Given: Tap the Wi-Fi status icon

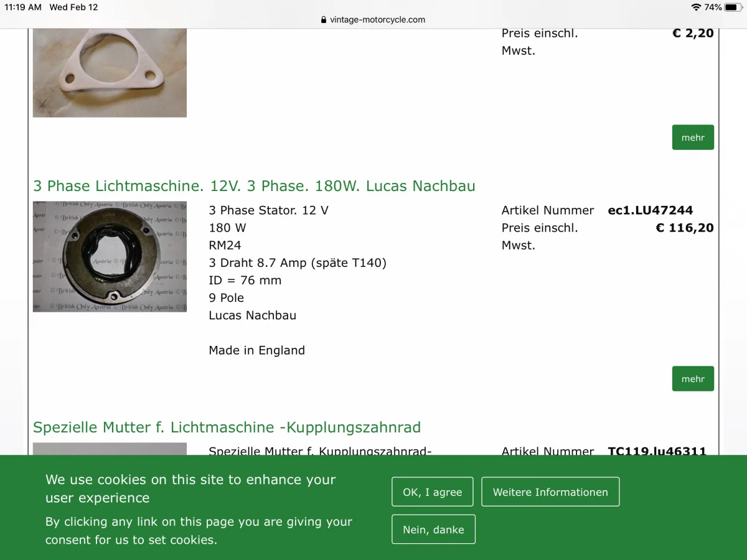Looking at the screenshot, I should point(696,7).
